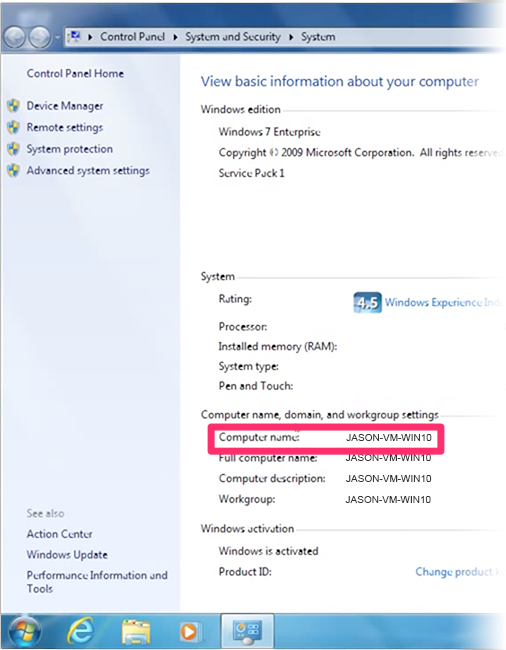This screenshot has width=506, height=650.
Task: Open Windows Update link under See also
Action: 67,555
